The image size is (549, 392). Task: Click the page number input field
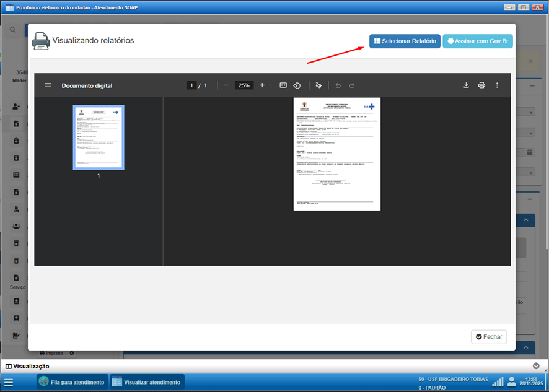point(192,85)
